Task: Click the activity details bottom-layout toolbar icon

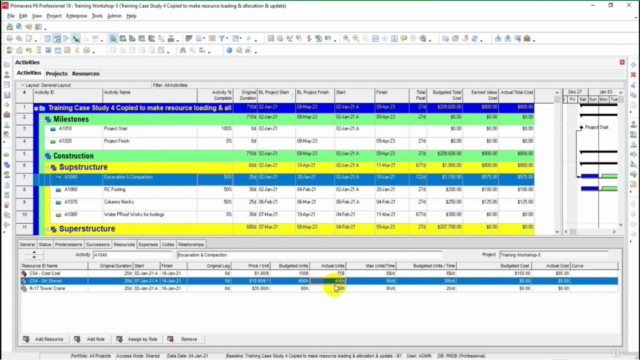Action: [x=113, y=39]
